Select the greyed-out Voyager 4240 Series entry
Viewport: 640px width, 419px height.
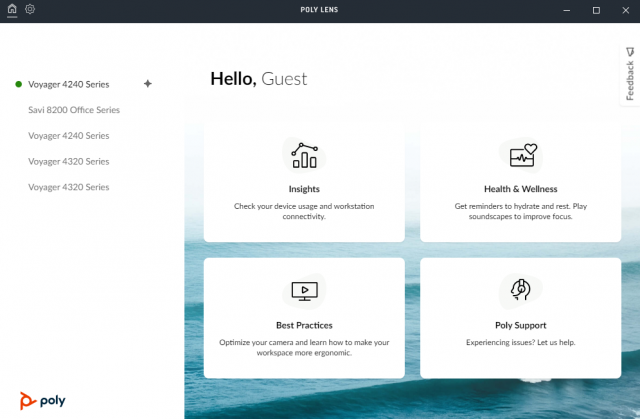69,136
